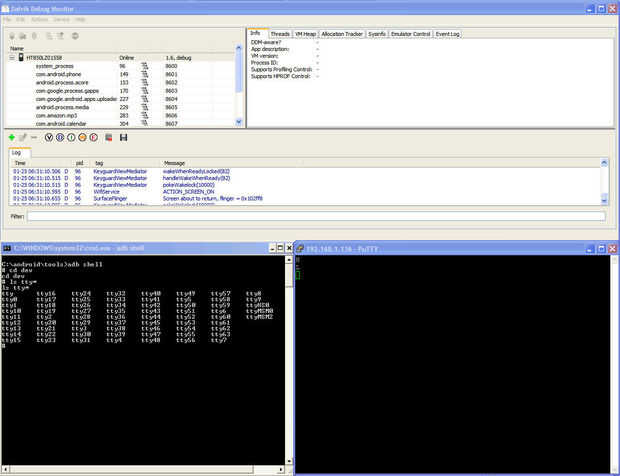
Task: Click the edit log filter pencil icon
Action: click(x=23, y=138)
